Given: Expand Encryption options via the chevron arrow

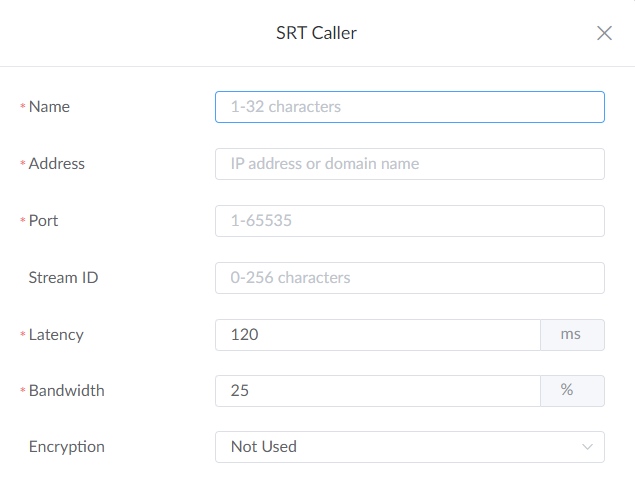Looking at the screenshot, I should pos(588,447).
